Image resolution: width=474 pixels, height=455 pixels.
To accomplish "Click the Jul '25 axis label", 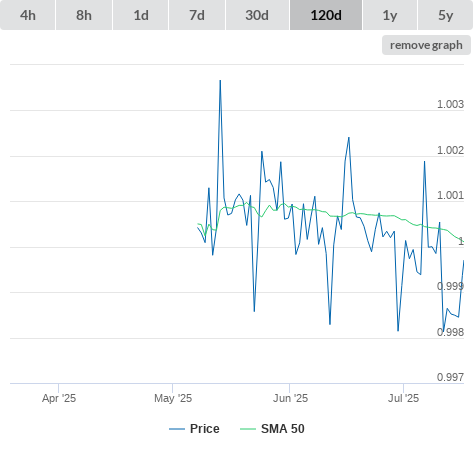I will click(x=403, y=398).
